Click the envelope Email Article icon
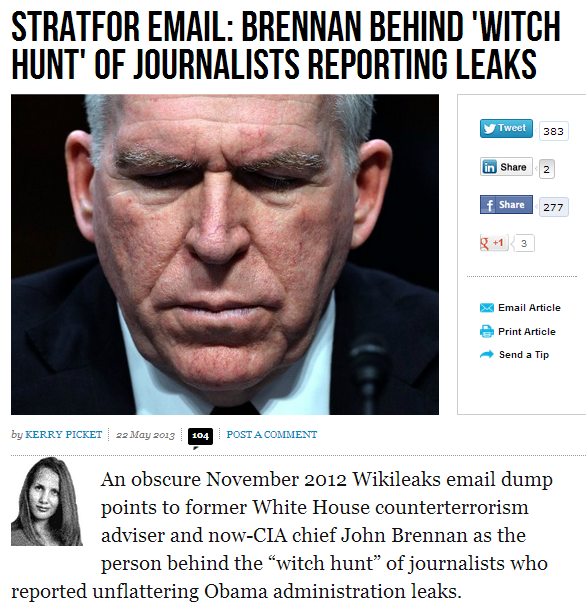 point(487,308)
